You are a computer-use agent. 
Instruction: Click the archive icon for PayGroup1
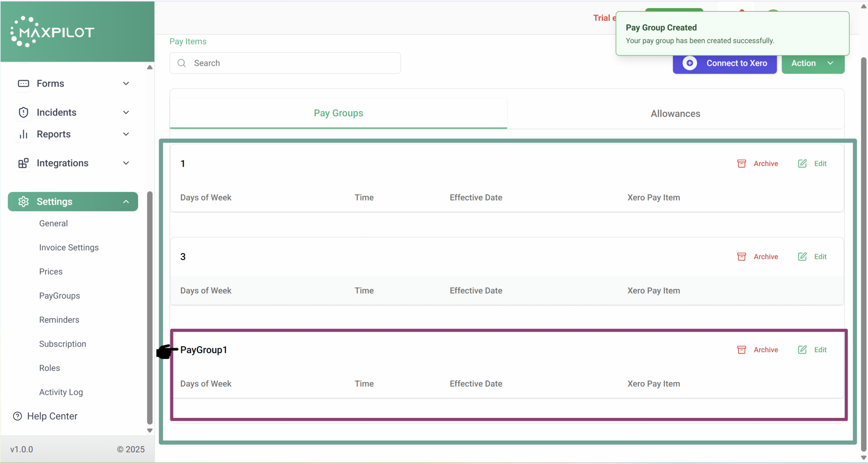click(x=741, y=349)
